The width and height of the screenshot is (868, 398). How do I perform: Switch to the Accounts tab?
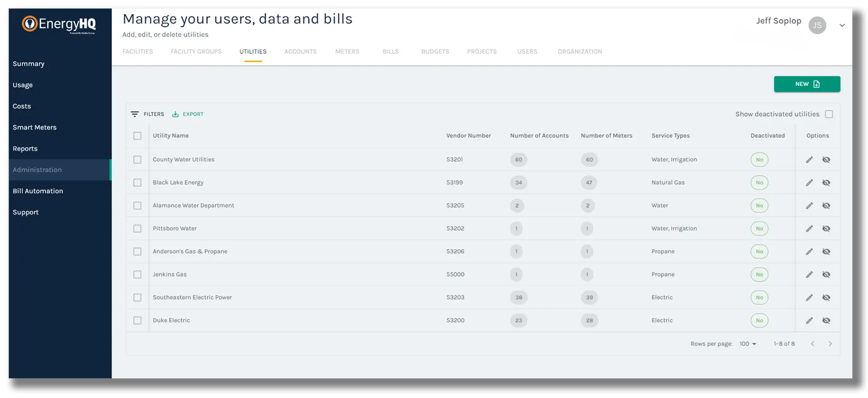300,52
